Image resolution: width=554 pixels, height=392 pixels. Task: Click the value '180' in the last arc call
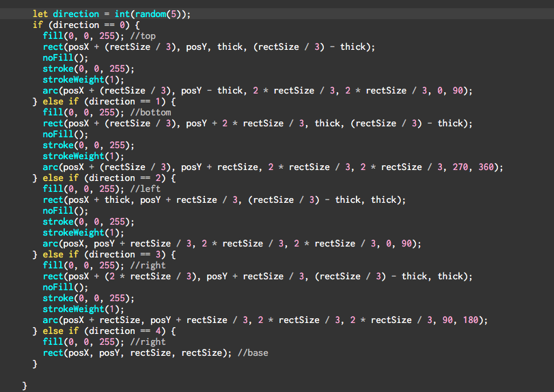click(471, 320)
